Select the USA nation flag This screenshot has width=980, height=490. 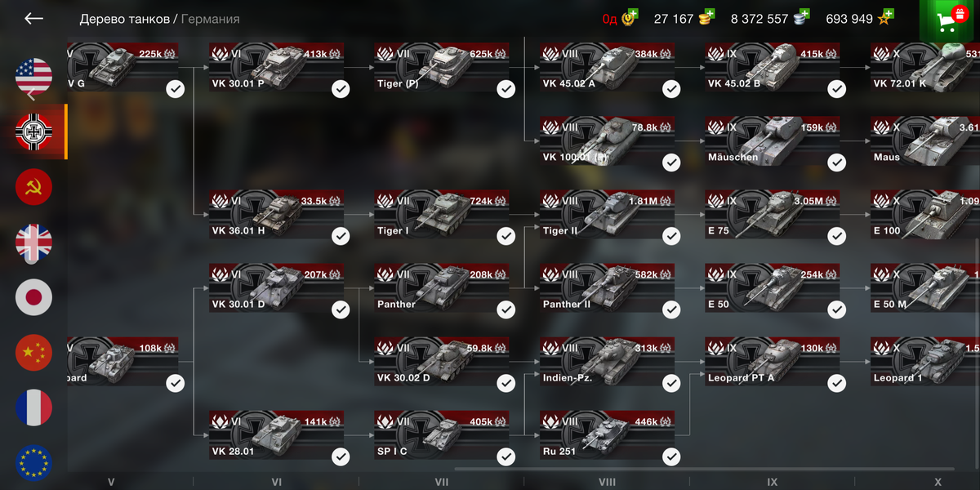(33, 77)
